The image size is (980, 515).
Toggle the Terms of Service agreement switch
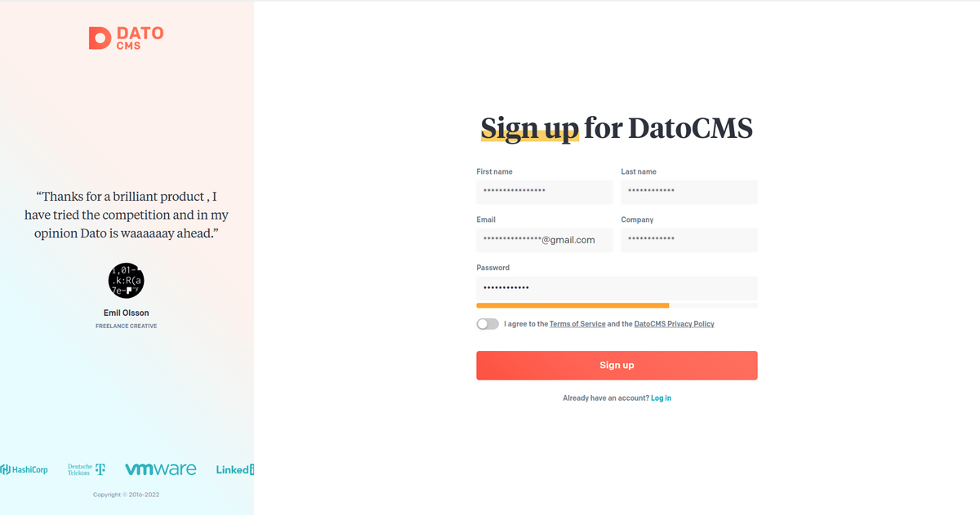click(x=488, y=324)
